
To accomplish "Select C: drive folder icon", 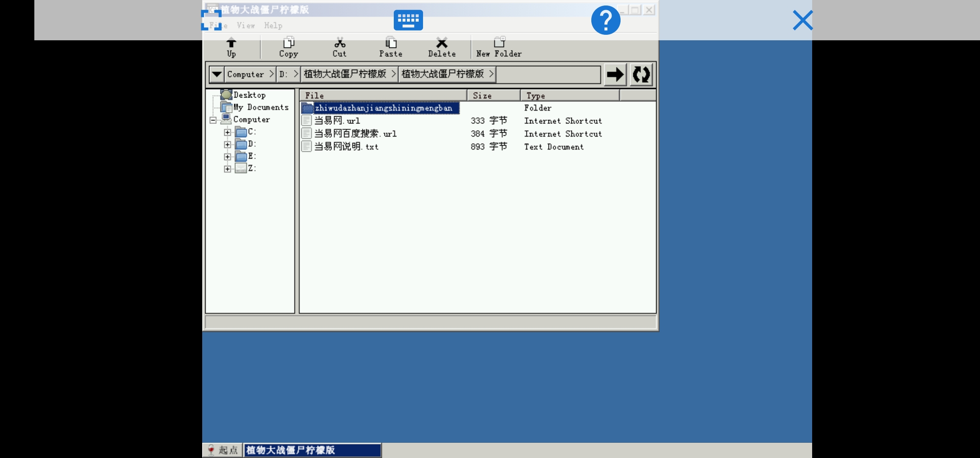I will coord(241,132).
